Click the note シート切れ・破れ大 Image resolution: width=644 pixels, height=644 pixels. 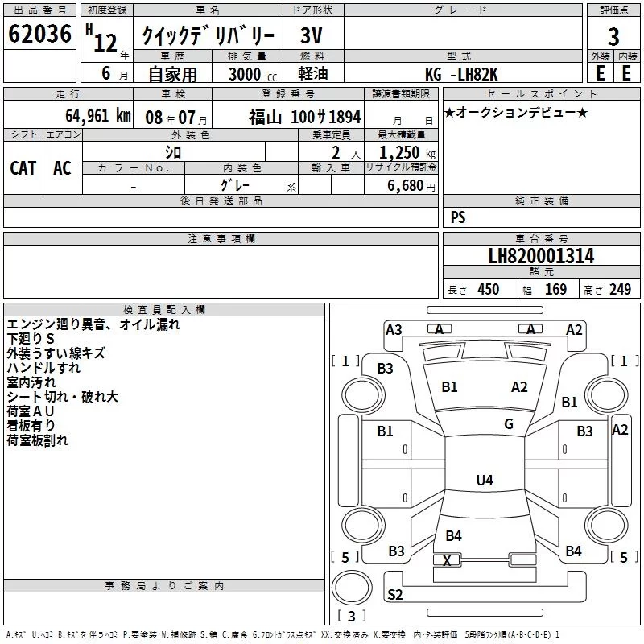[63, 397]
